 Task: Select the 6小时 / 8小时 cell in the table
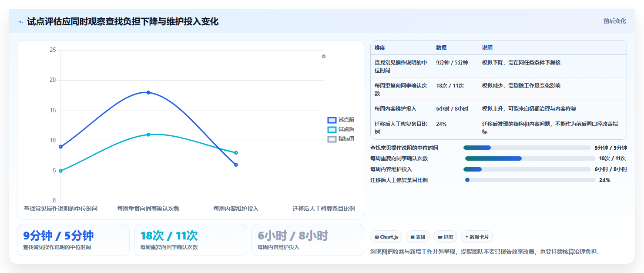click(x=452, y=108)
